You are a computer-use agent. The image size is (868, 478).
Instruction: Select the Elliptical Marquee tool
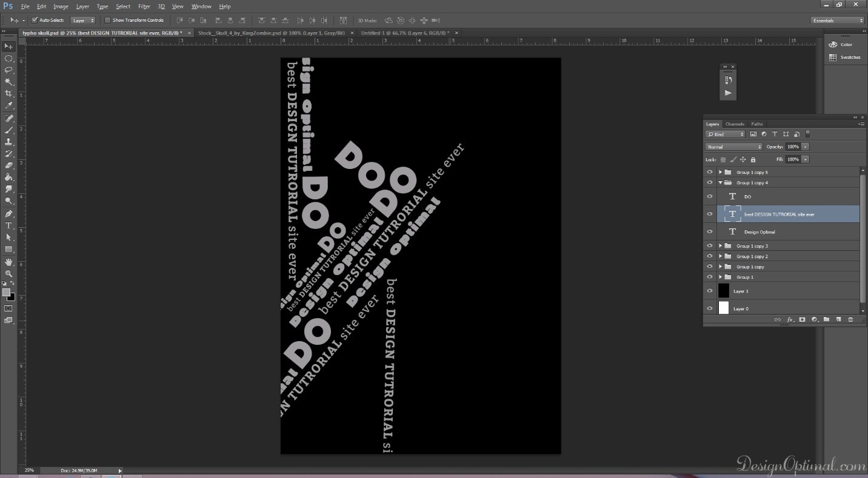8,59
